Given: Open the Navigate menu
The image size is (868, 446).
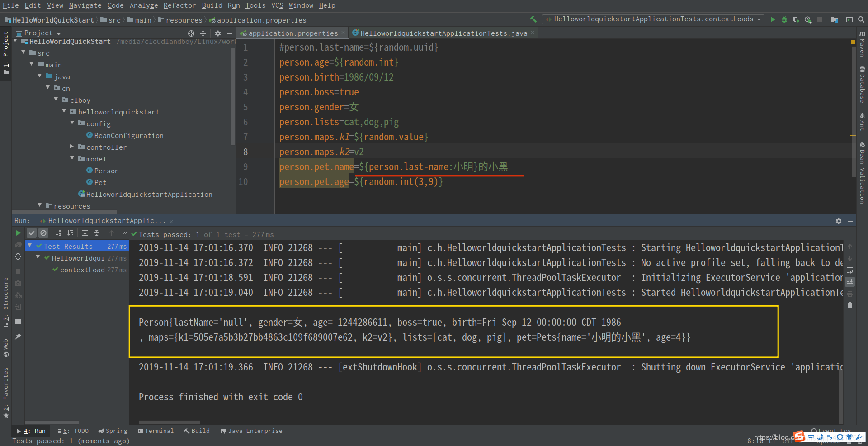Looking at the screenshot, I should tap(85, 5).
